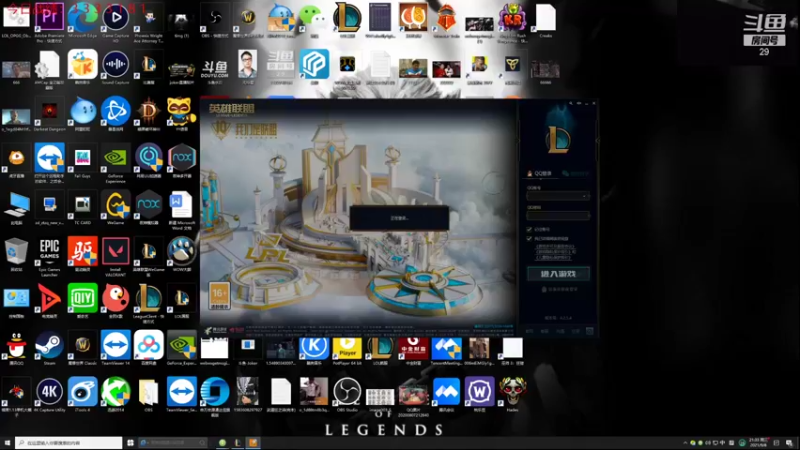800x450 pixels.
Task: Click the enter game button
Action: (x=558, y=273)
